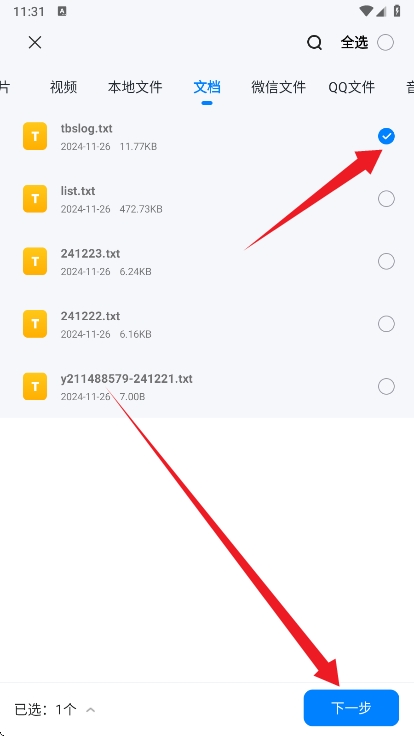414x736 pixels.
Task: Toggle the 全选 select-all circle
Action: (385, 43)
